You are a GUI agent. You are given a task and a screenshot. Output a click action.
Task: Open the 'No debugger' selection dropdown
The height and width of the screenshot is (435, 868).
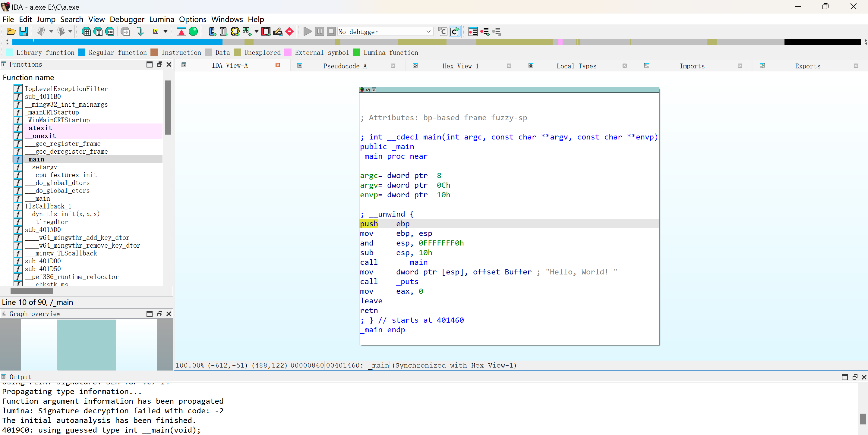[428, 32]
